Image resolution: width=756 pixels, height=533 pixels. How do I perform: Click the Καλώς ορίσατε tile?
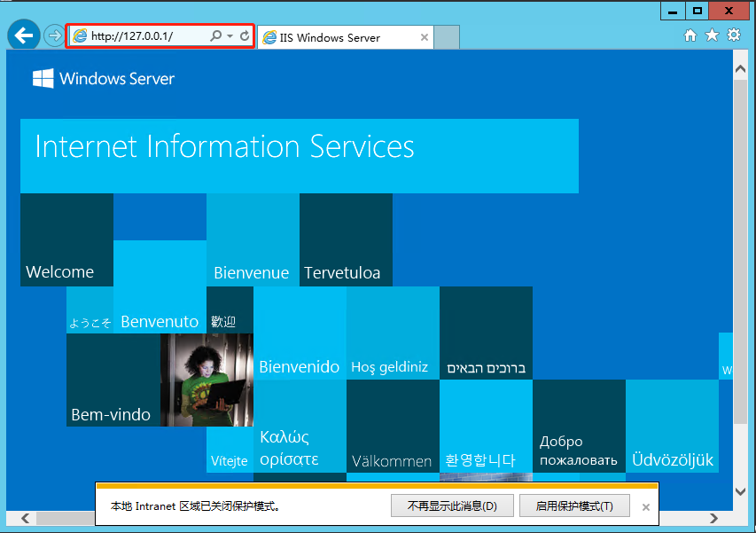(300, 426)
